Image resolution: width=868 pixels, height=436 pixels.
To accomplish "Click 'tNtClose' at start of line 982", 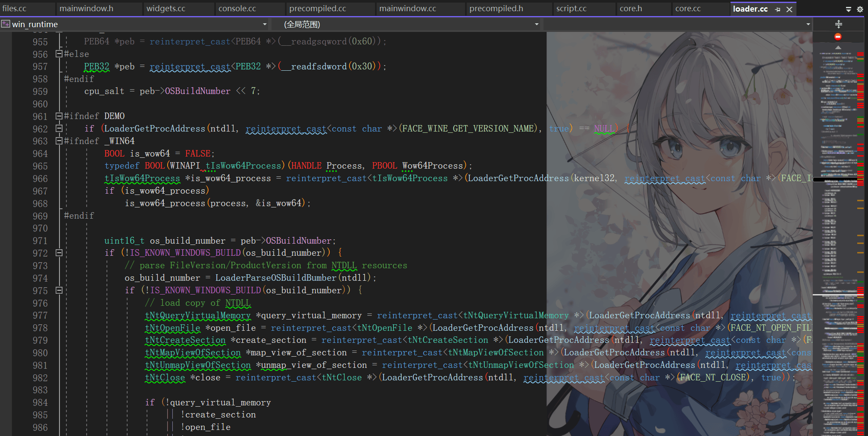I will 165,377.
